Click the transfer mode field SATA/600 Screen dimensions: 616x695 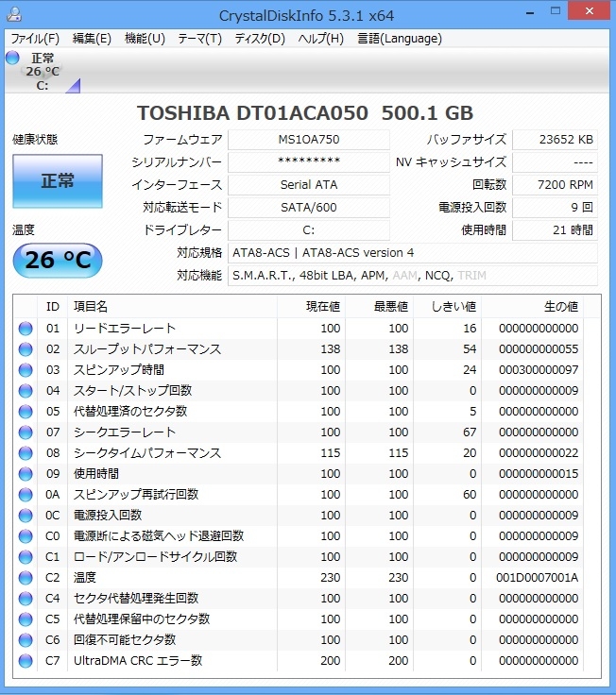pyautogui.click(x=309, y=208)
